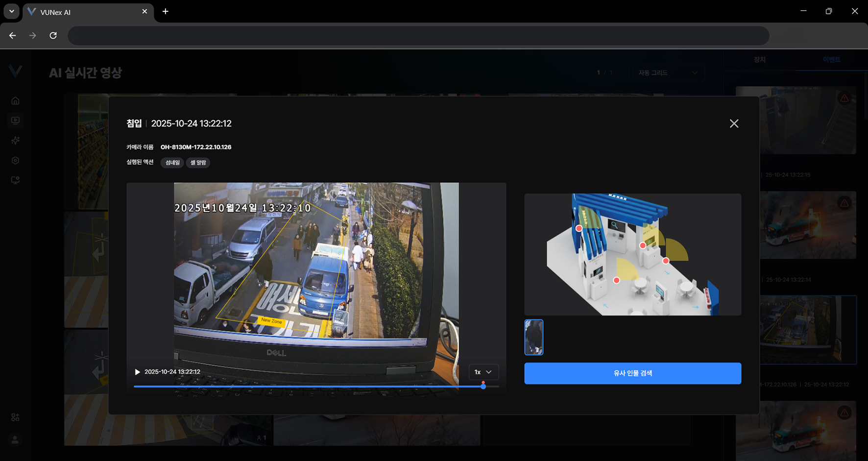Open the monitor settings sidebar icon

16,180
